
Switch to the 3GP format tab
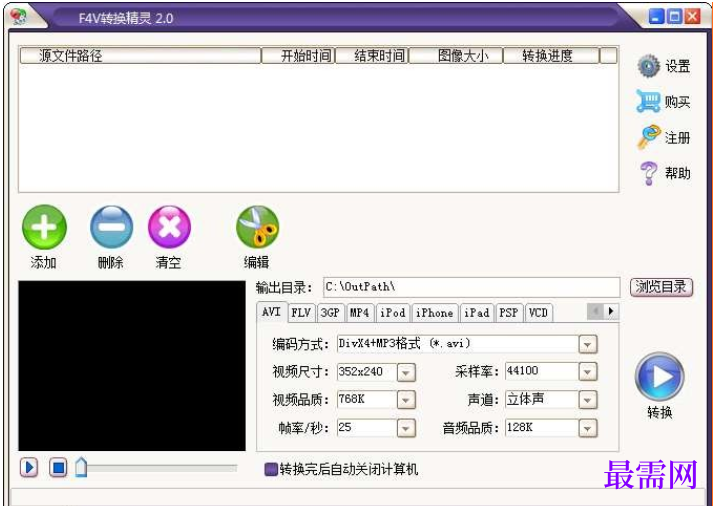[x=330, y=313]
